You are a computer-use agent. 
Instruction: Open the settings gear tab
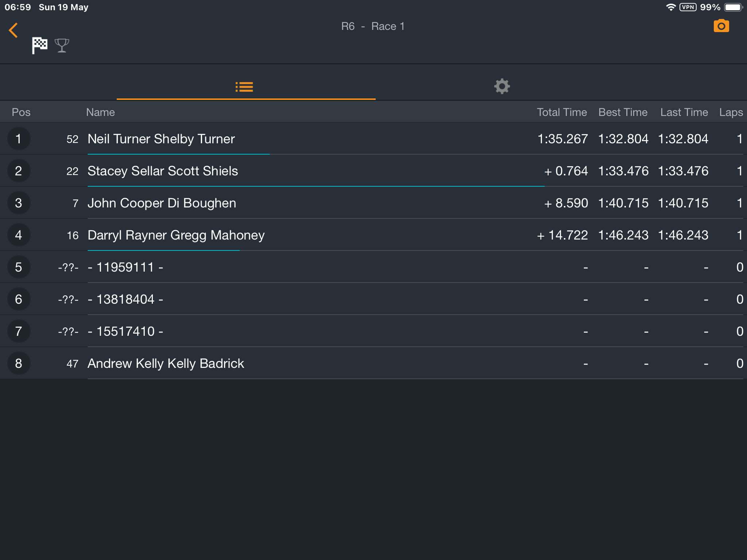(502, 86)
